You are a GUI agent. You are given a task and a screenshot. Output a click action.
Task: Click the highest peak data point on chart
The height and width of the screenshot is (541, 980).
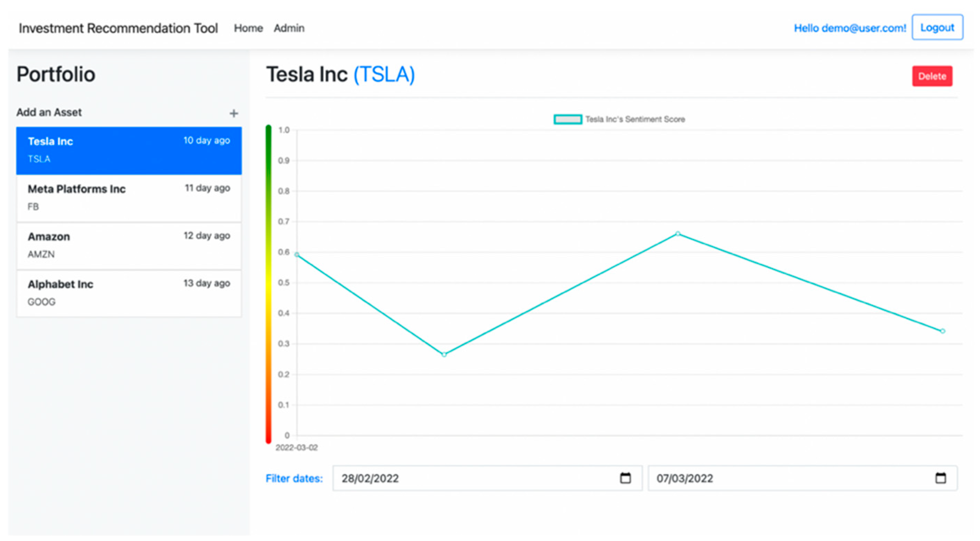678,233
